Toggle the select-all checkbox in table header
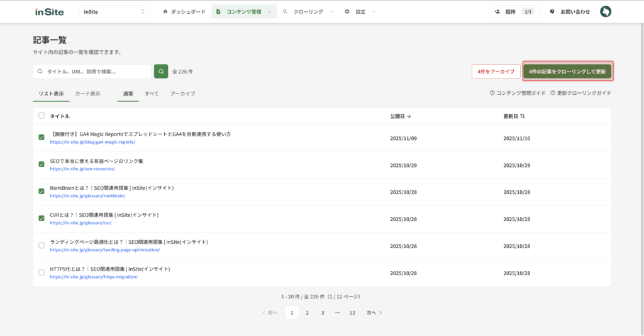Image resolution: width=644 pixels, height=336 pixels. pyautogui.click(x=42, y=116)
